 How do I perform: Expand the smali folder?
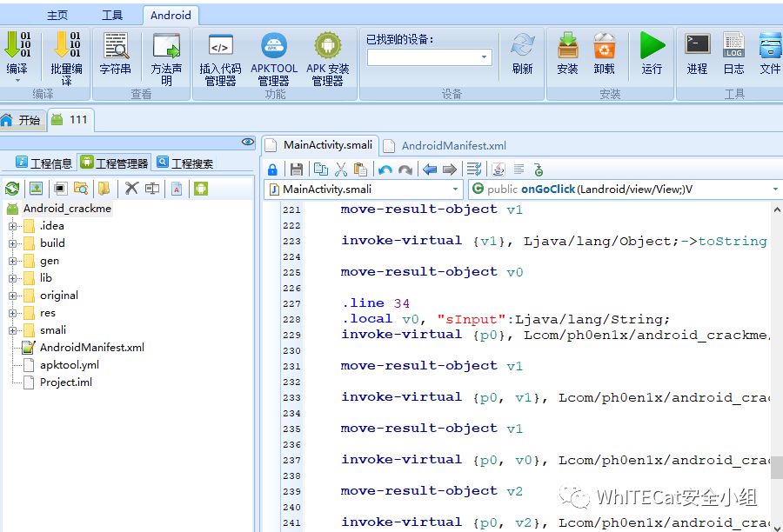12,330
